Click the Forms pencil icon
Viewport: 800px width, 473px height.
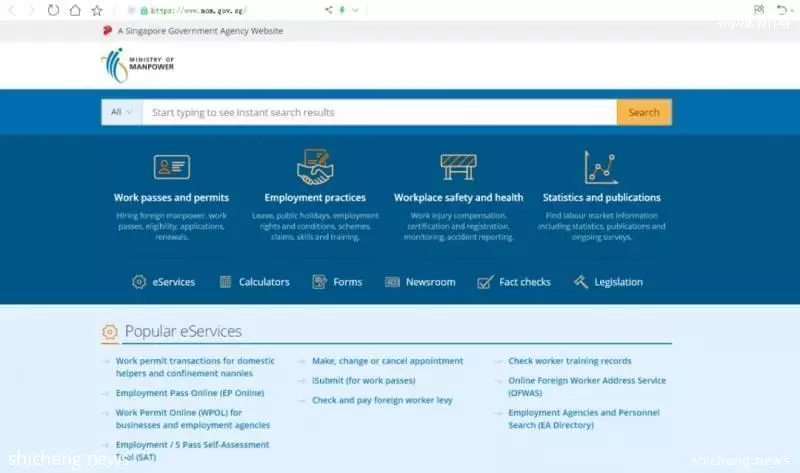point(319,282)
